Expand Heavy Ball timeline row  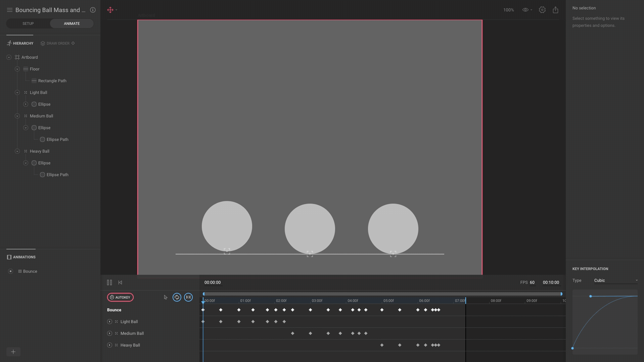(x=109, y=345)
